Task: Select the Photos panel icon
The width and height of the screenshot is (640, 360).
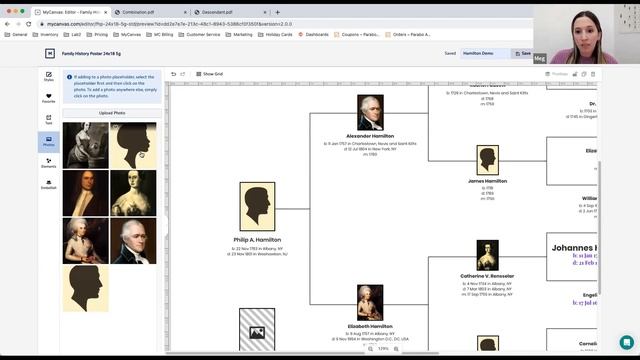Action: tap(49, 142)
